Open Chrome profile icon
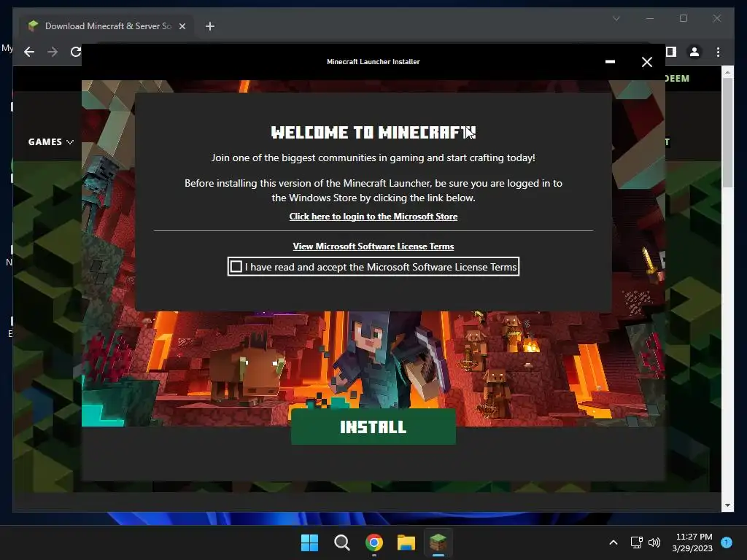 click(694, 52)
